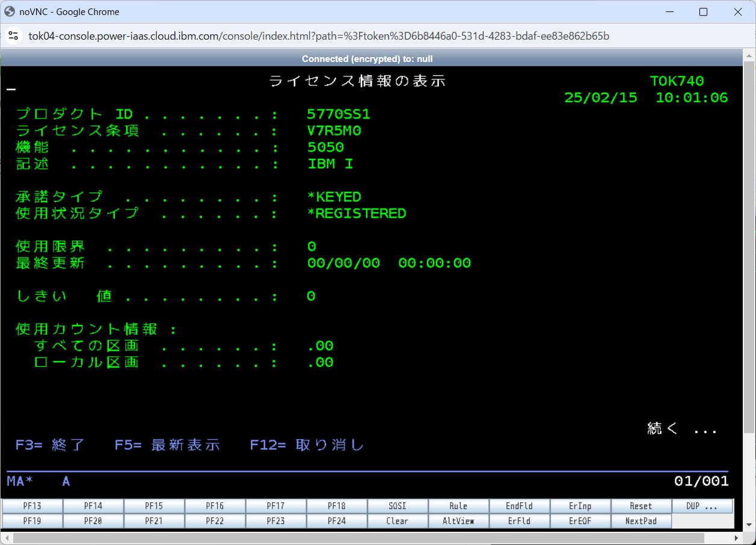The height and width of the screenshot is (545, 756).
Task: Click the *REGISTERED usage type value
Action: tap(357, 214)
